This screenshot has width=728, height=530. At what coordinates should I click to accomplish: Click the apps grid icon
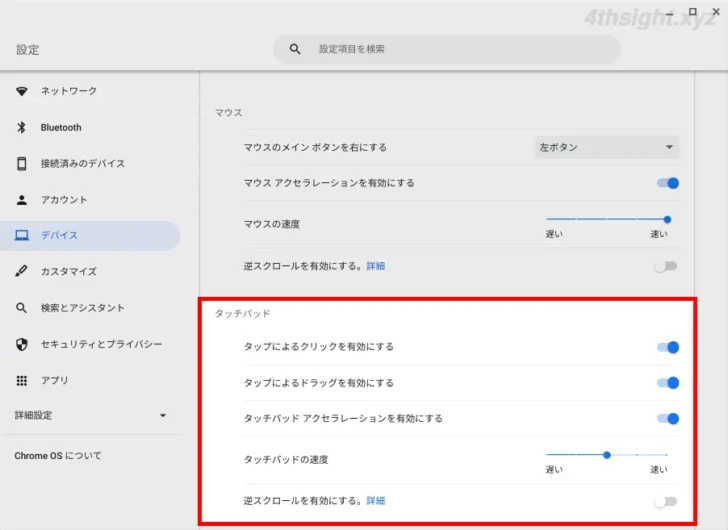point(21,381)
